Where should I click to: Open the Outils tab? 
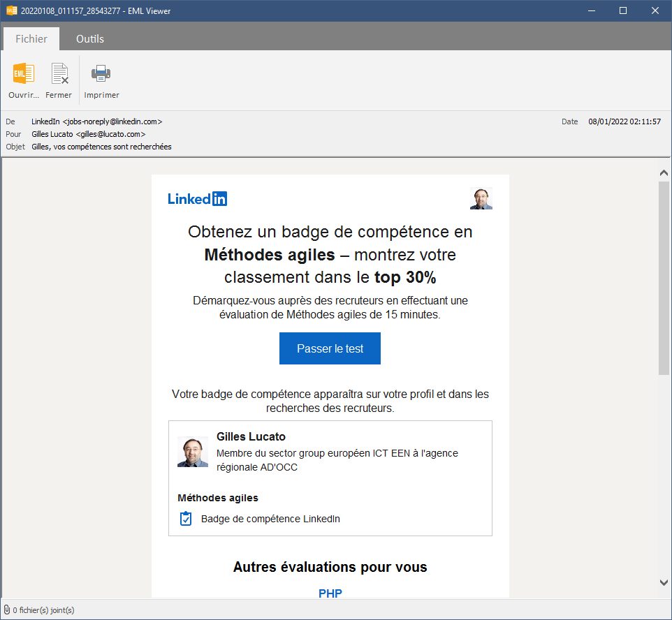90,39
